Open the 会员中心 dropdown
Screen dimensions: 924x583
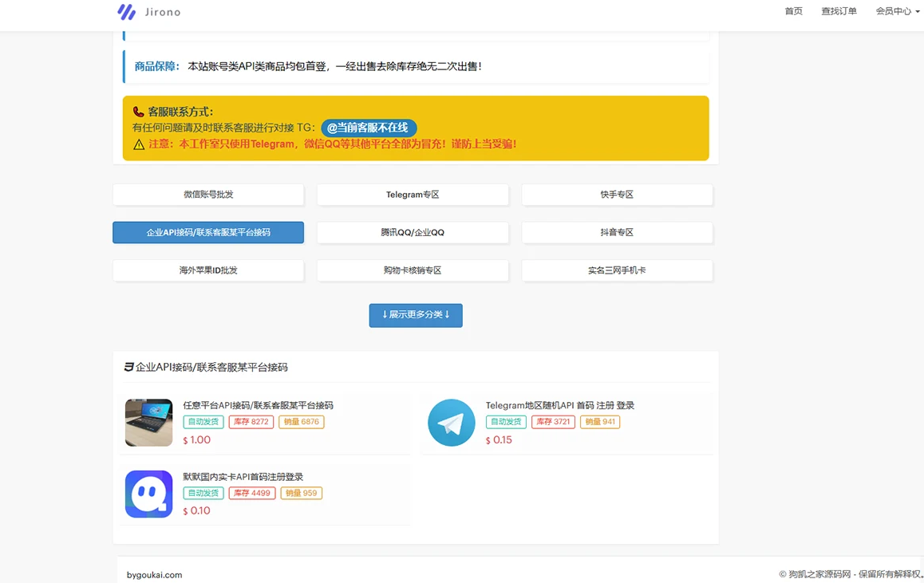pos(893,11)
